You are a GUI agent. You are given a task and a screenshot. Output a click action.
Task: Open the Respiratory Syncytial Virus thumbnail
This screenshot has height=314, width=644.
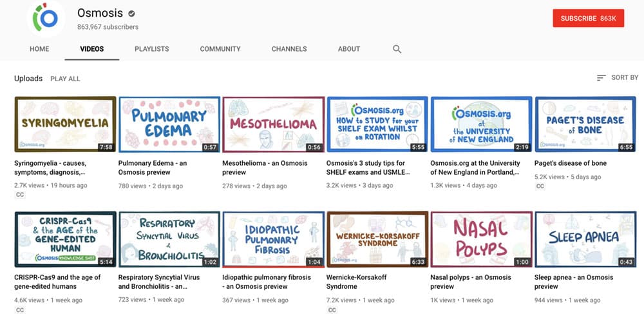[x=169, y=239]
